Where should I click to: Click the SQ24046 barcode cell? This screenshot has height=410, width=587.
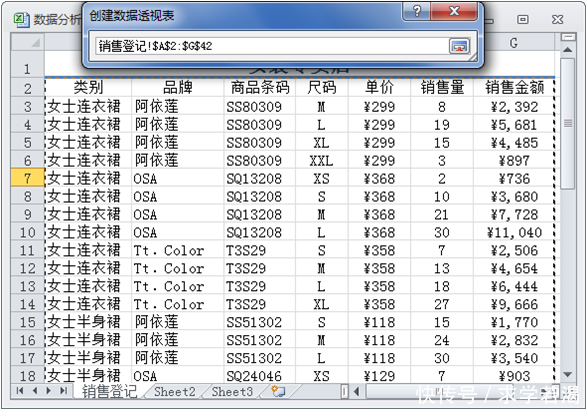pyautogui.click(x=260, y=376)
